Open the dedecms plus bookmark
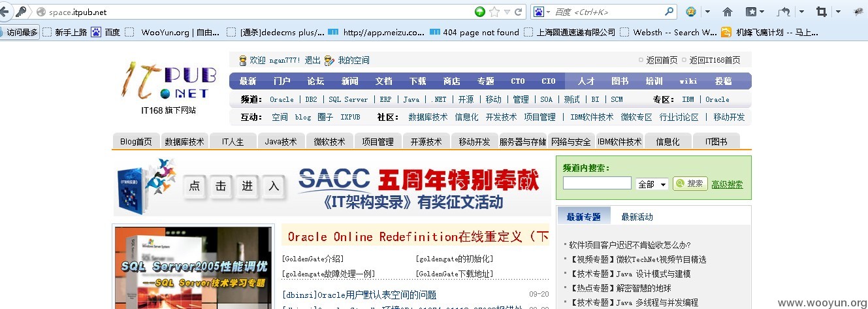Viewport: 868px width, 309px height. [275, 32]
